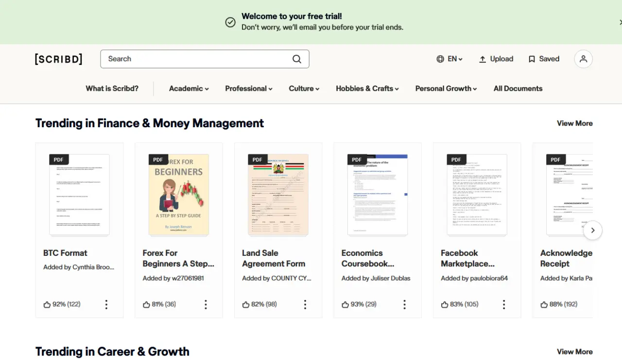Screen dimensions: 622x364
Task: Click PDF badge on Facebook Marketplace
Action: (x=456, y=160)
